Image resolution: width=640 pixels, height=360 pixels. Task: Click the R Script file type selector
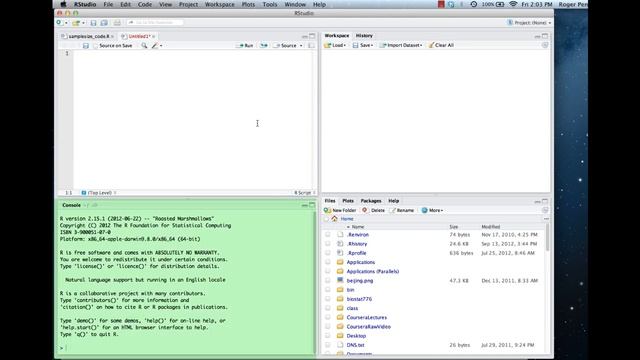(304, 193)
